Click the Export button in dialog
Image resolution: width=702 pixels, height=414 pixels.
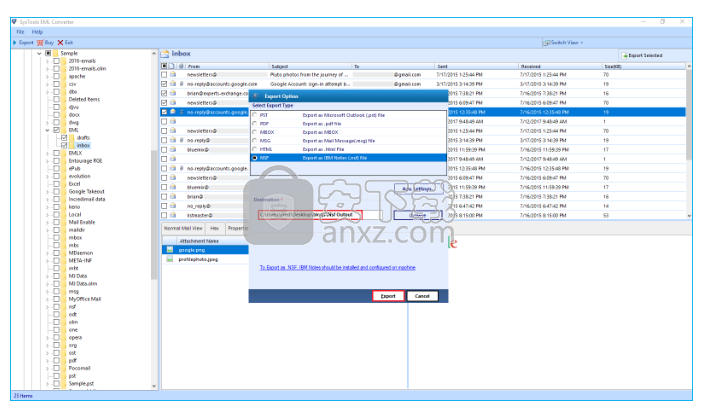tap(388, 296)
